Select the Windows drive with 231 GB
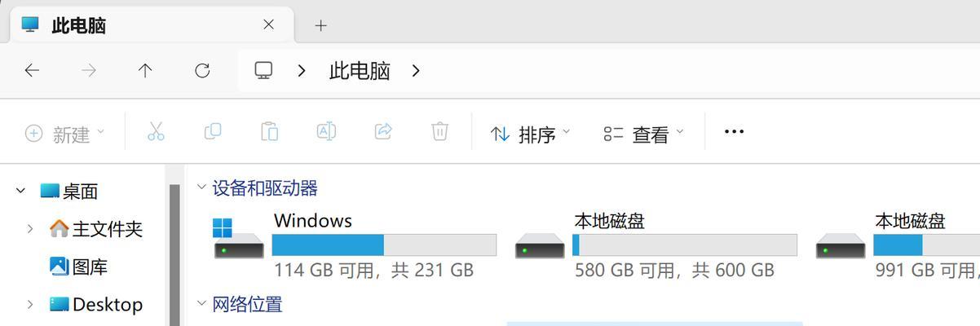 pos(355,245)
